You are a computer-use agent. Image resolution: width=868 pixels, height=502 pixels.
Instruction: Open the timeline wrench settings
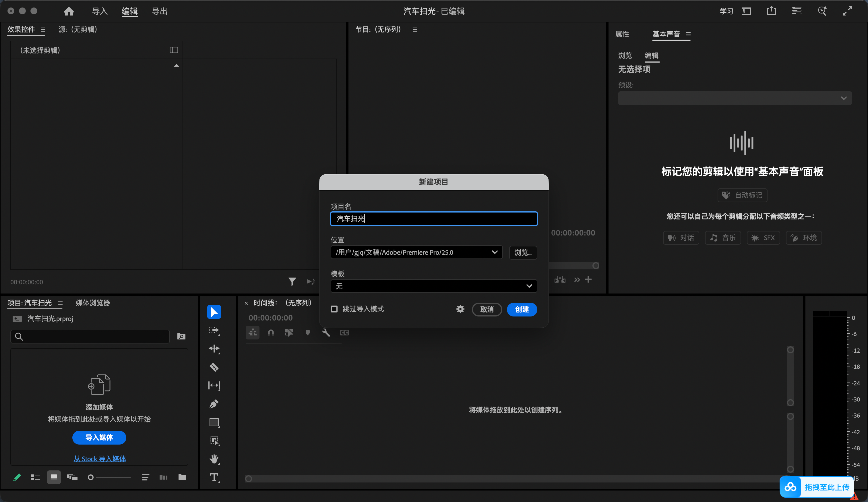(326, 333)
